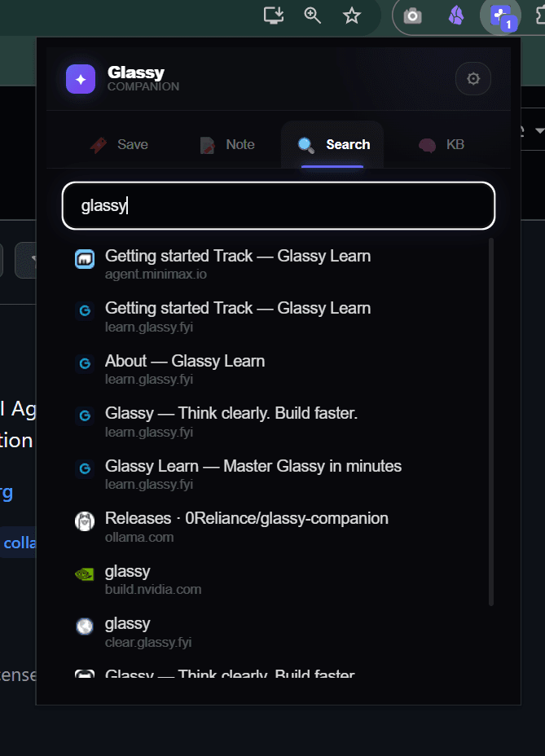Click the install app icon in address bar
Screen dimensions: 545x756
pyautogui.click(x=274, y=15)
